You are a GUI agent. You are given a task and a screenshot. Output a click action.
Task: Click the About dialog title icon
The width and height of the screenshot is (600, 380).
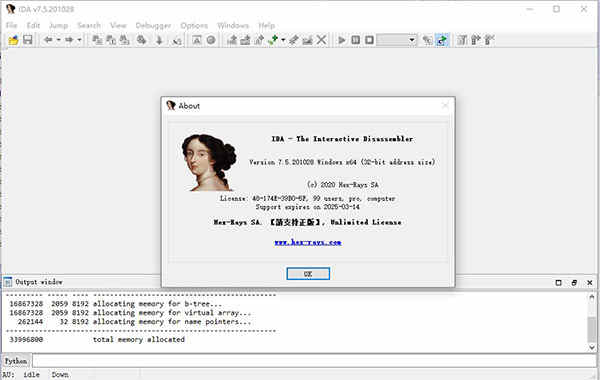(x=171, y=105)
